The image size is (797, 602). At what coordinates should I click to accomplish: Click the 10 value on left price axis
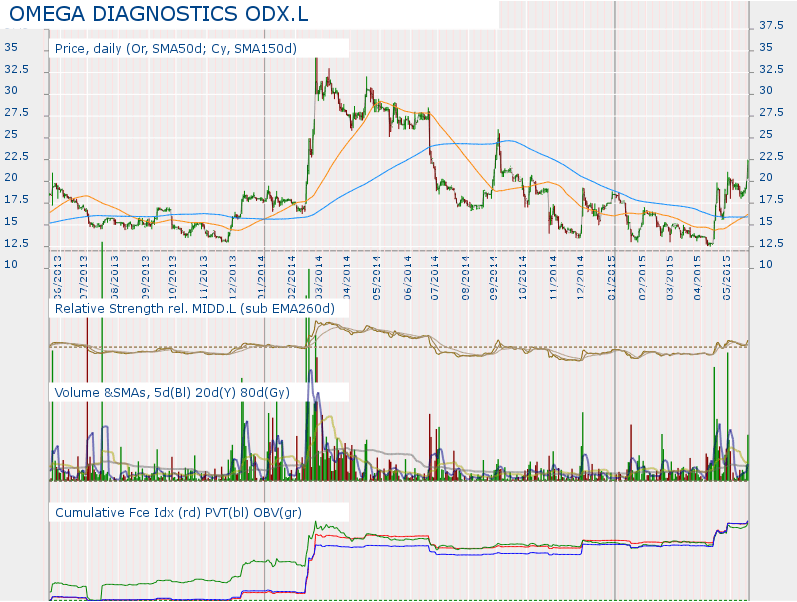coord(11,264)
